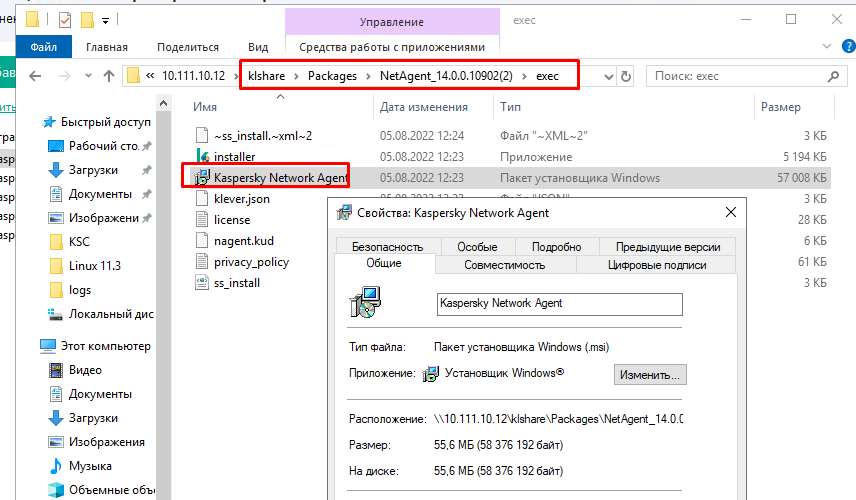856x500 pixels.
Task: Switch to the Поделиться ribbon tab
Action: (188, 47)
